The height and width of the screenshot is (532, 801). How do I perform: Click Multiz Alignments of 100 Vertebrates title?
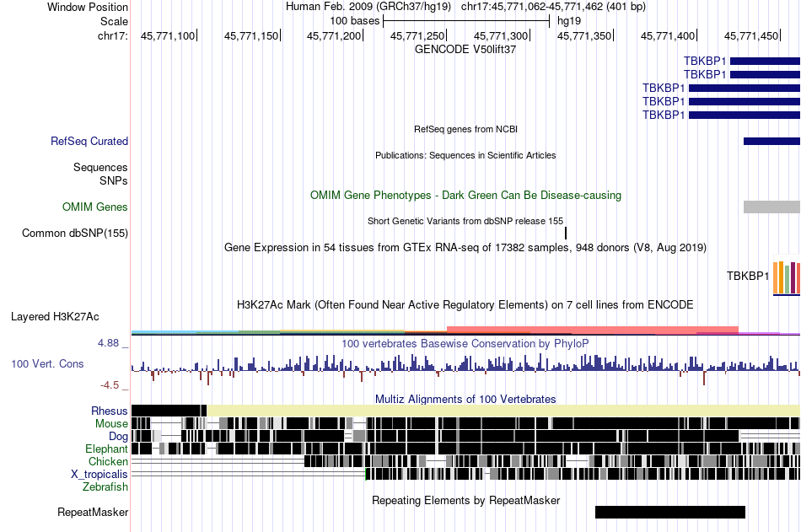465,399
